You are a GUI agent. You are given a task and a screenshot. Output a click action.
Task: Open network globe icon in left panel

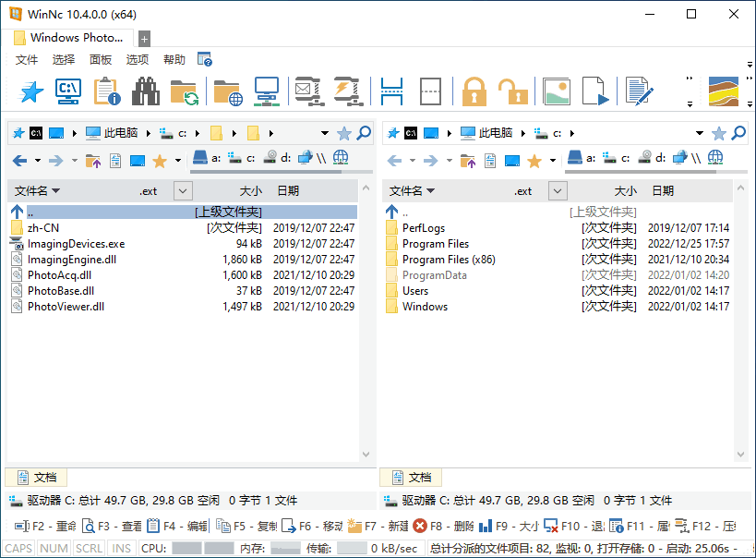click(x=341, y=157)
